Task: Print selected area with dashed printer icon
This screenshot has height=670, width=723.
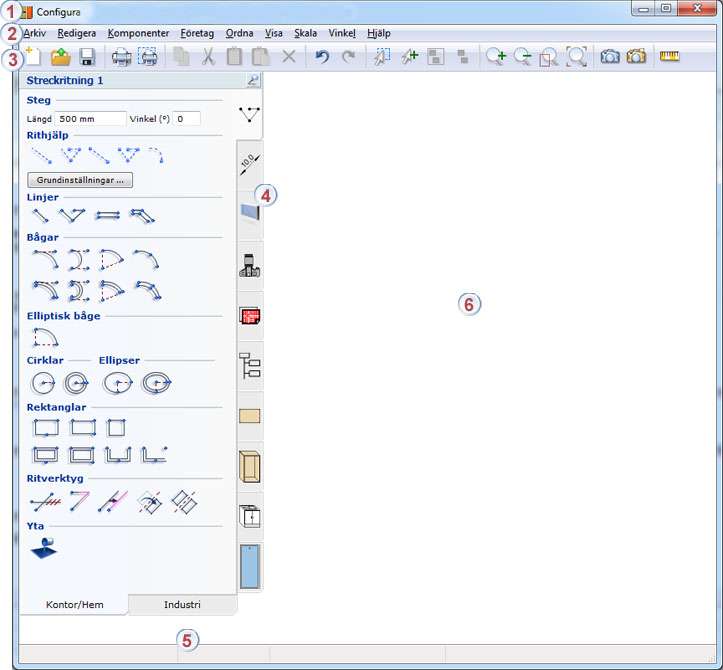Action: [148, 56]
